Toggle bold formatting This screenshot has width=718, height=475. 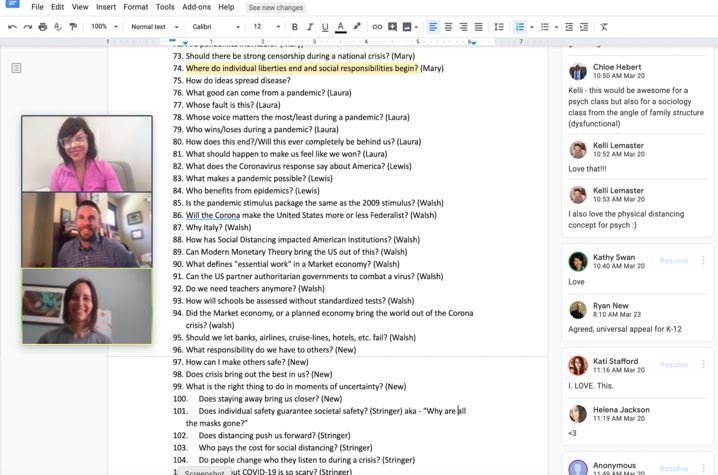click(294, 27)
